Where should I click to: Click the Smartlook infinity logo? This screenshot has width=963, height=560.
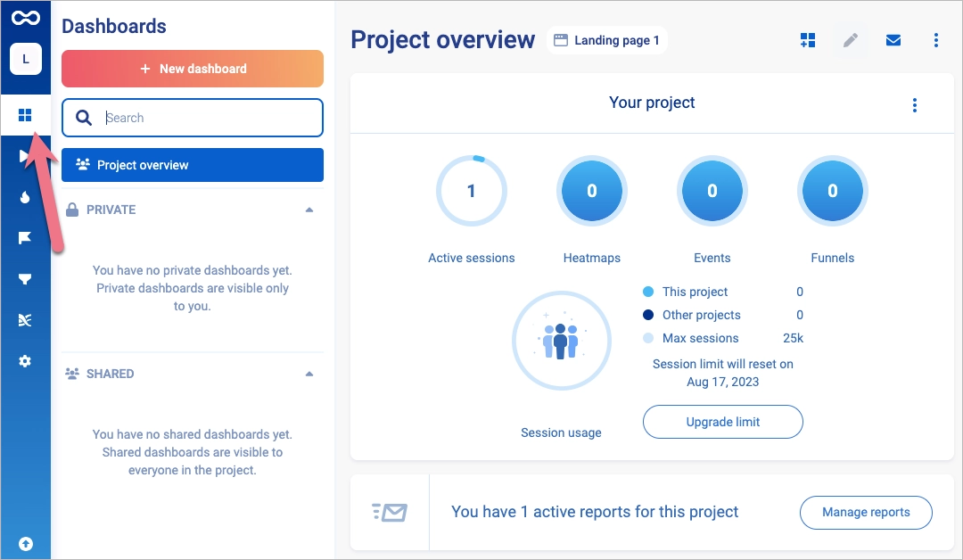(x=25, y=17)
